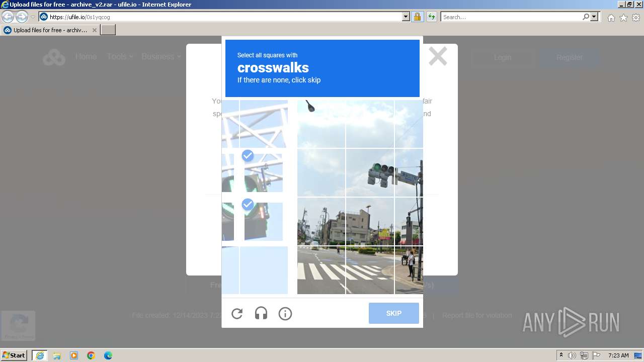Open the Windows Start menu
The image size is (644, 362).
14,355
